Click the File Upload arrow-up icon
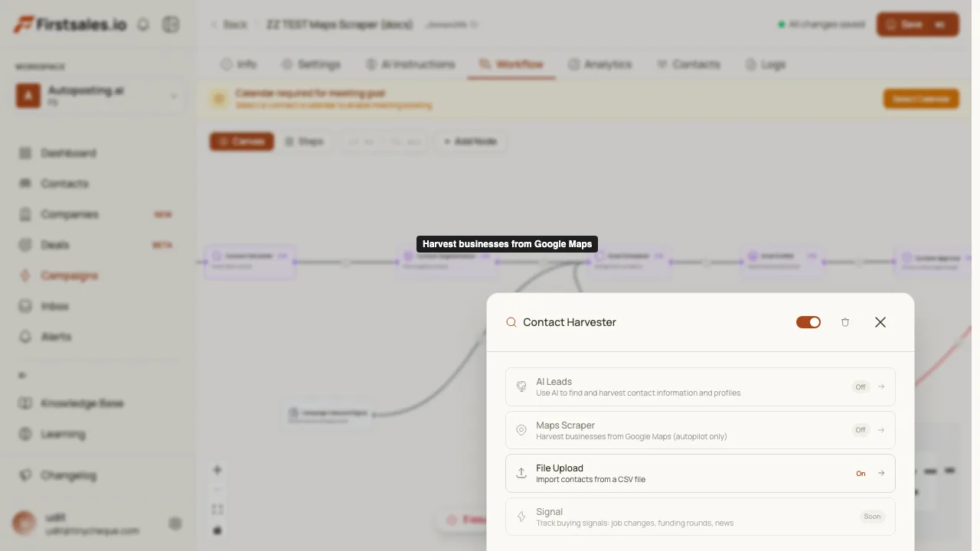 click(521, 473)
